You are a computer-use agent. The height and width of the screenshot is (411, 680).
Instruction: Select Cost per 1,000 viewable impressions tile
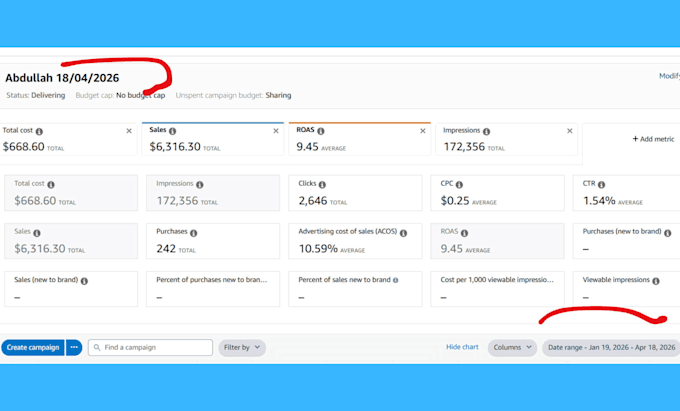click(497, 289)
